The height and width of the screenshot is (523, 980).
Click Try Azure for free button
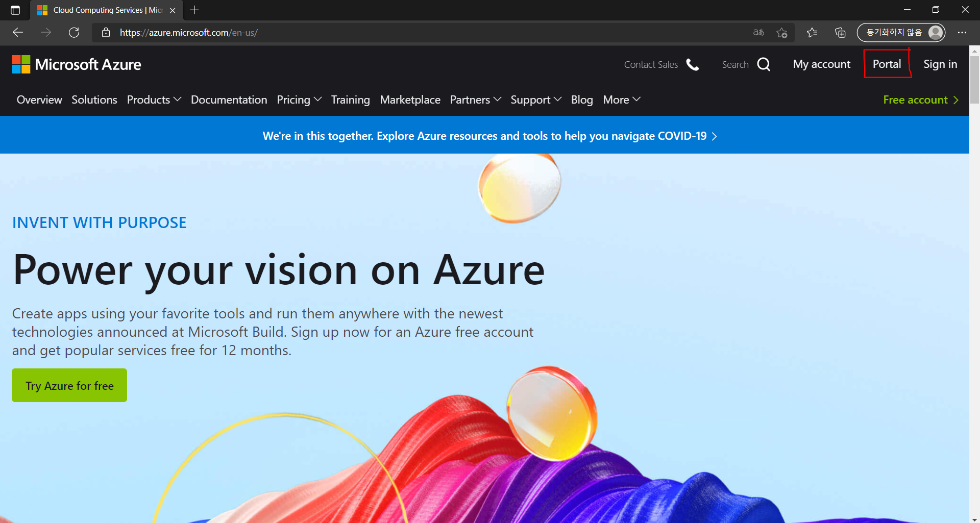(x=69, y=385)
